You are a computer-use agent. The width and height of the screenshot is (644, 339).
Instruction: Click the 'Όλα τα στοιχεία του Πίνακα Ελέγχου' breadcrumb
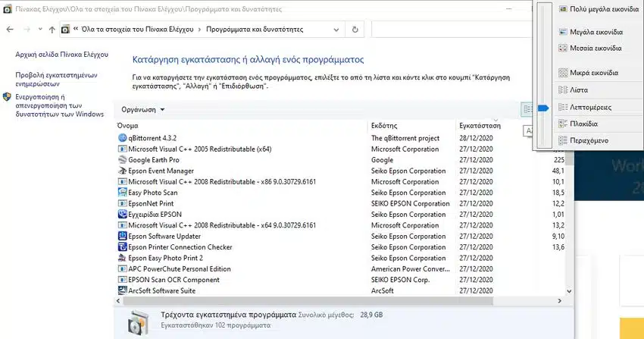point(137,30)
